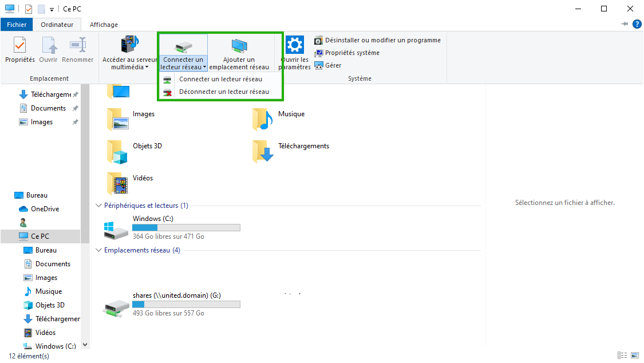Viewport: 644px width, 363px height.
Task: Select Ce PC in navigation pane
Action: pyautogui.click(x=40, y=236)
